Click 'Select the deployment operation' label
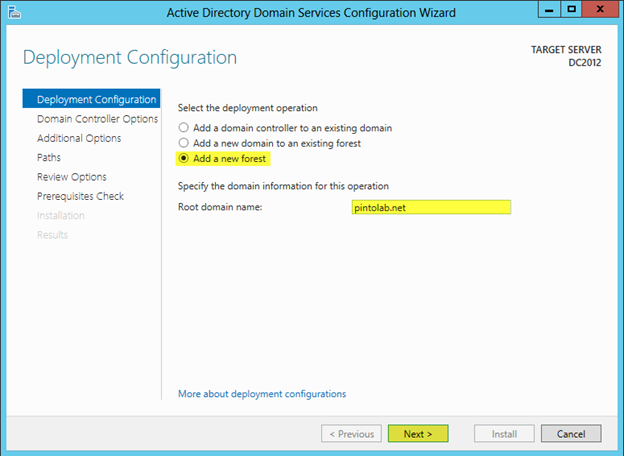The height and width of the screenshot is (456, 624). tap(248, 108)
